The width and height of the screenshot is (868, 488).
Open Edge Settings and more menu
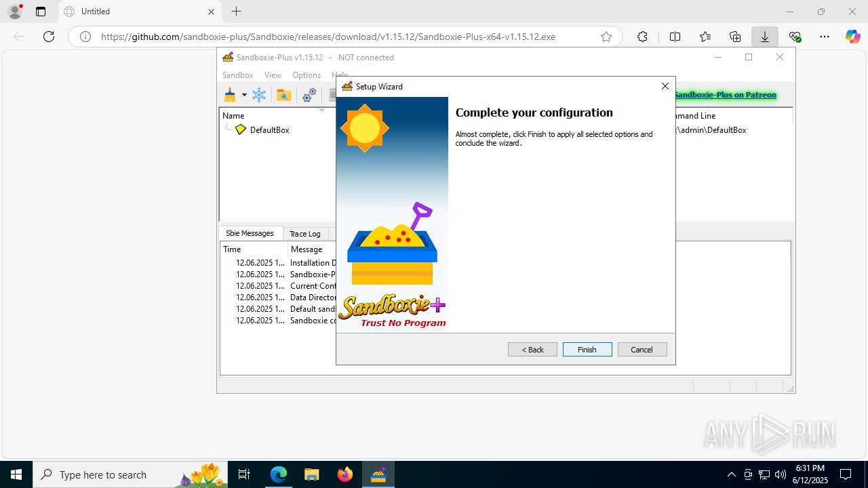(825, 37)
